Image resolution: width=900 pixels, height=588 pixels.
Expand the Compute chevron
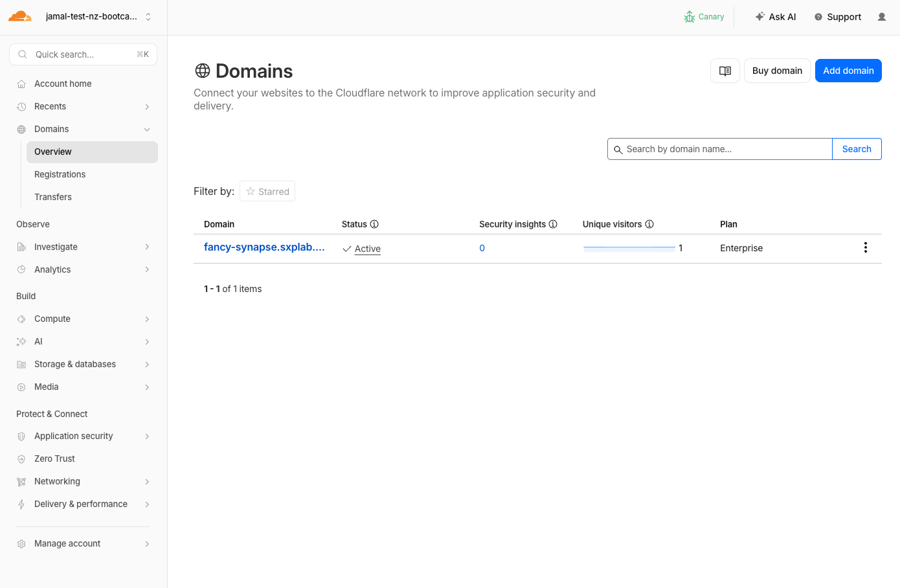point(147,319)
